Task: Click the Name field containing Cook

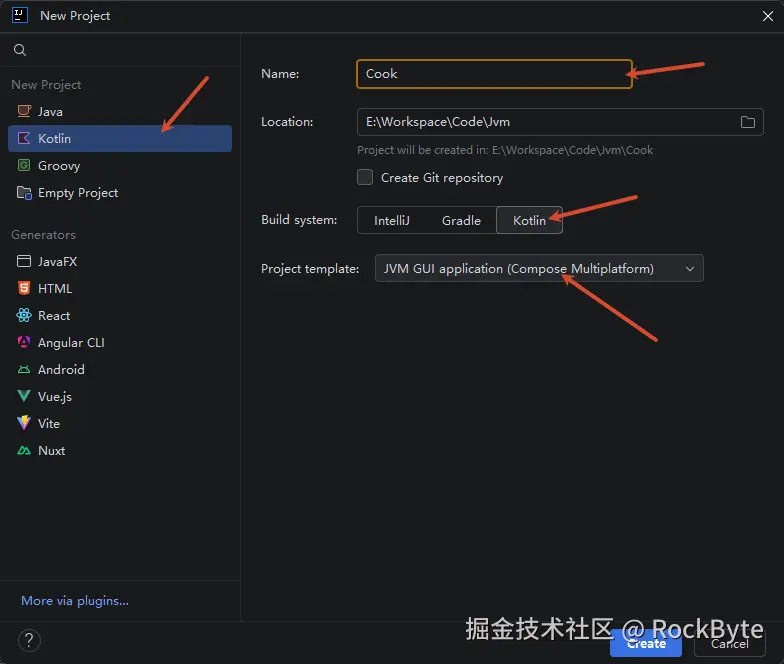Action: 494,74
